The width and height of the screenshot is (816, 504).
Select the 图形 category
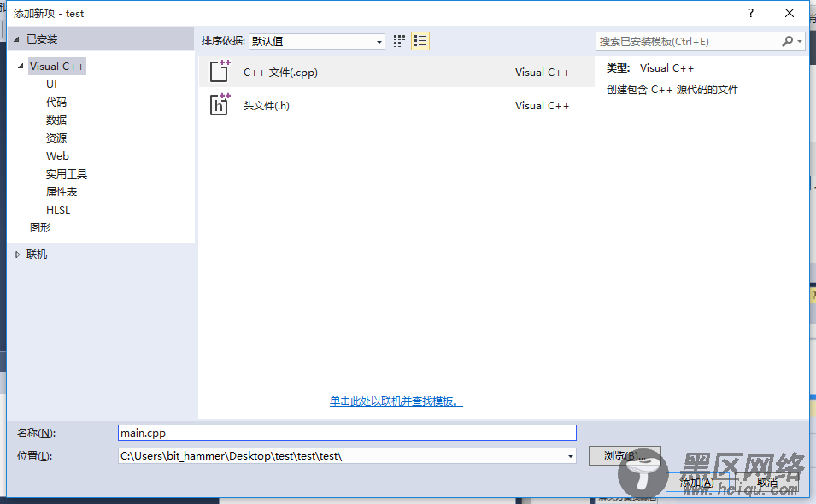point(40,227)
